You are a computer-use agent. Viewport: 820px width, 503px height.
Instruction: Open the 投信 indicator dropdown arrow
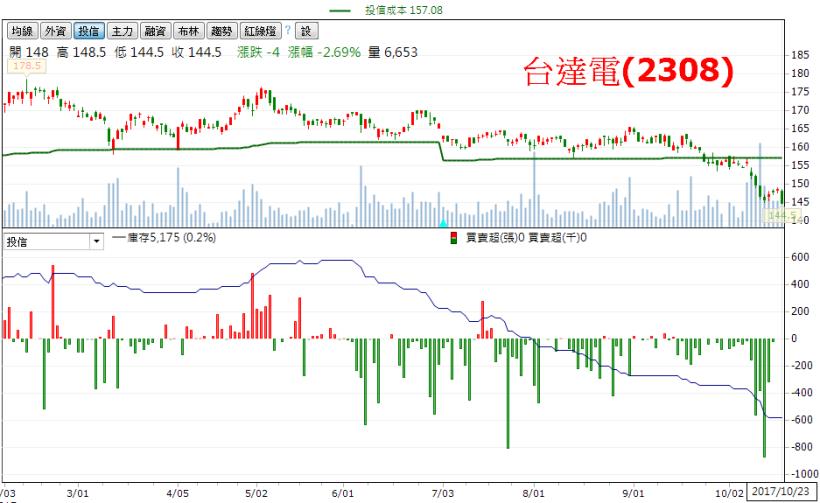pos(96,242)
